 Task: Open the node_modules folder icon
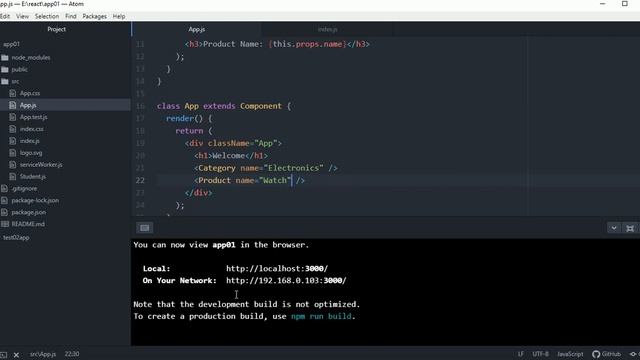pyautogui.click(x=5, y=58)
